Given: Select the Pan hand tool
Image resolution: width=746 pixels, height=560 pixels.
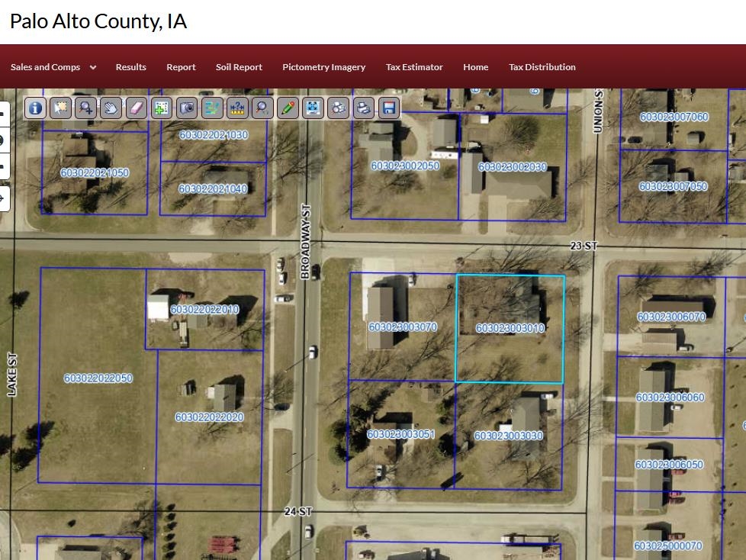Looking at the screenshot, I should click(x=111, y=108).
